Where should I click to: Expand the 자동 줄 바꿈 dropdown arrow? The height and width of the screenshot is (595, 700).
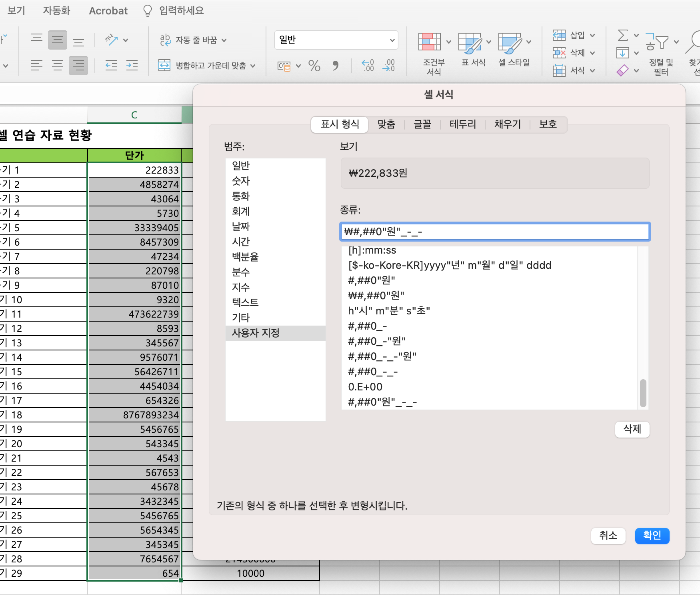coord(224,40)
